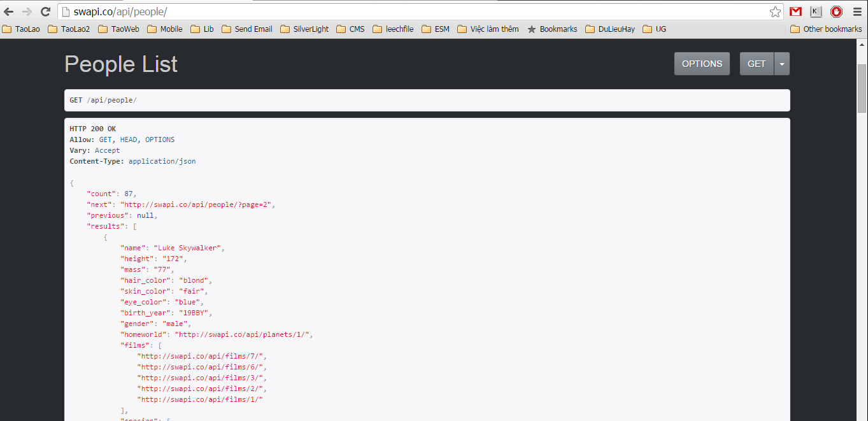Click the red adblock extension icon
The width and height of the screenshot is (868, 421).
836,11
